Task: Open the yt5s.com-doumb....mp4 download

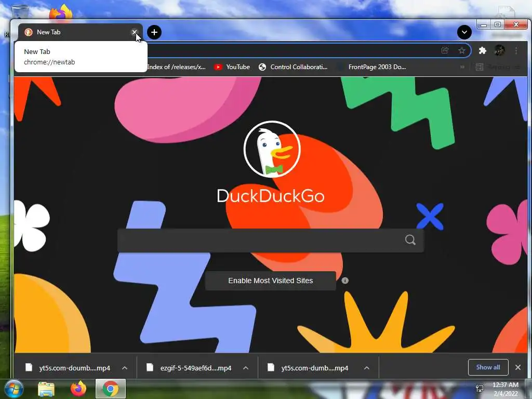Action: pyautogui.click(x=69, y=368)
